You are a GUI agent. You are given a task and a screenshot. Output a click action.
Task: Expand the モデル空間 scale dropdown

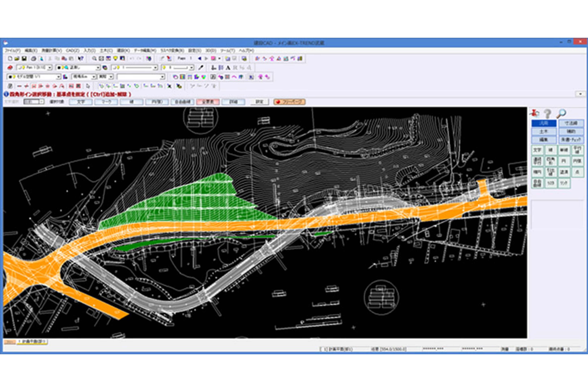click(x=59, y=77)
